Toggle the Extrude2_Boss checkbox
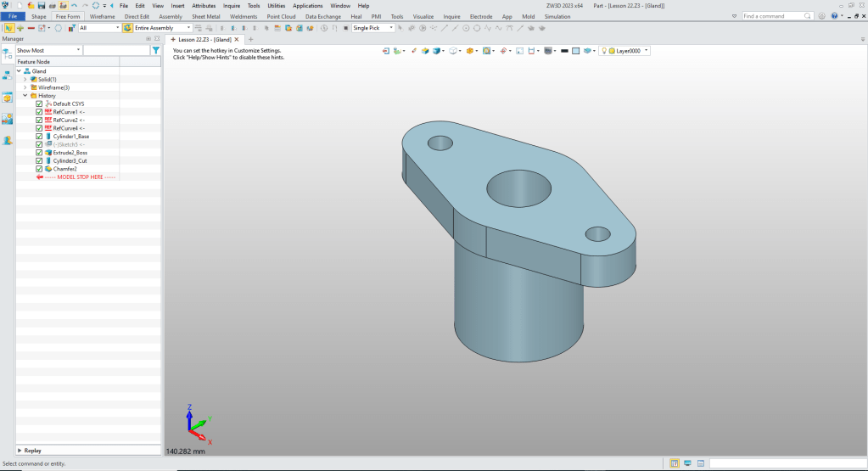Image resolution: width=868 pixels, height=471 pixels. [39, 153]
